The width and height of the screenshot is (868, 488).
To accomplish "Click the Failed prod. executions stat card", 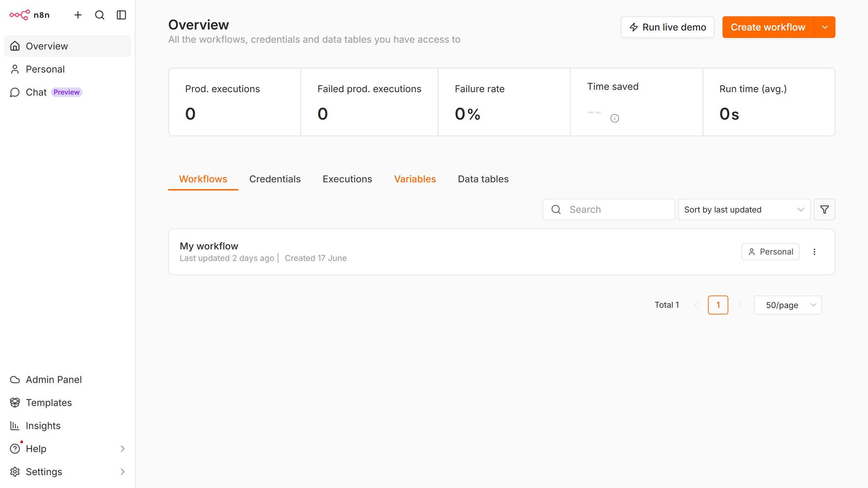I will click(x=369, y=102).
